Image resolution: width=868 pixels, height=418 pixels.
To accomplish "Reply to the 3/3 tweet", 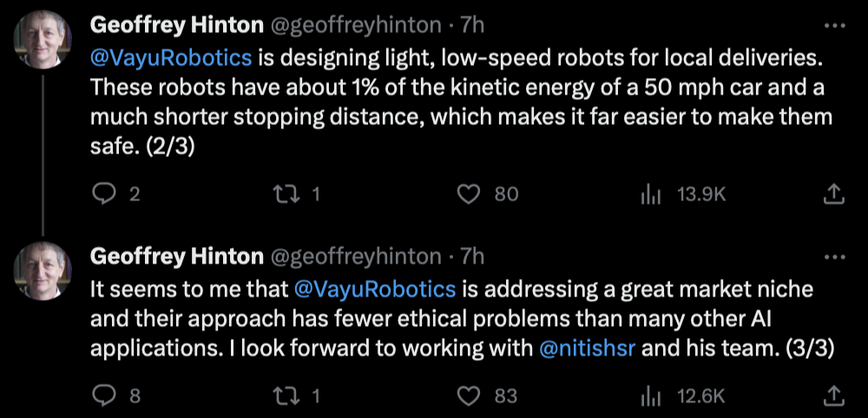I will coord(103,395).
